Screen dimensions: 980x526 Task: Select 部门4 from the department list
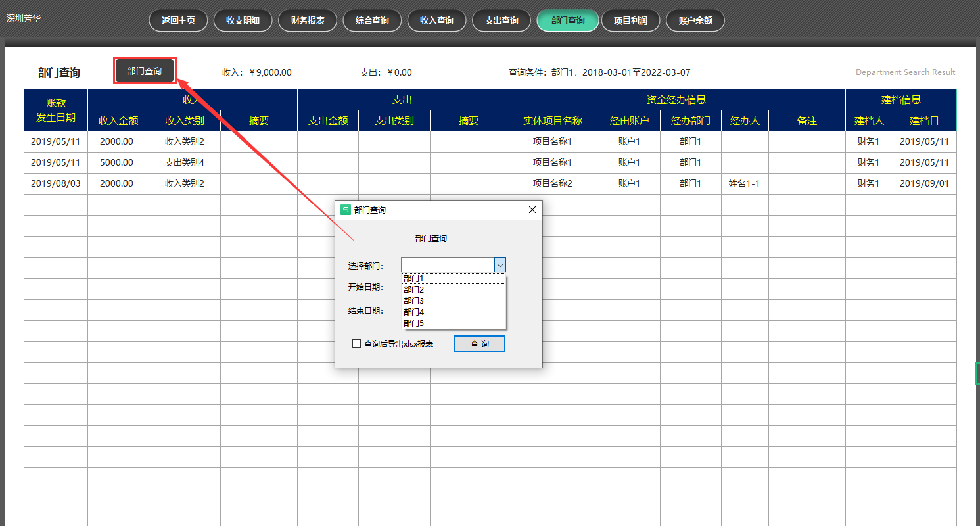click(413, 312)
